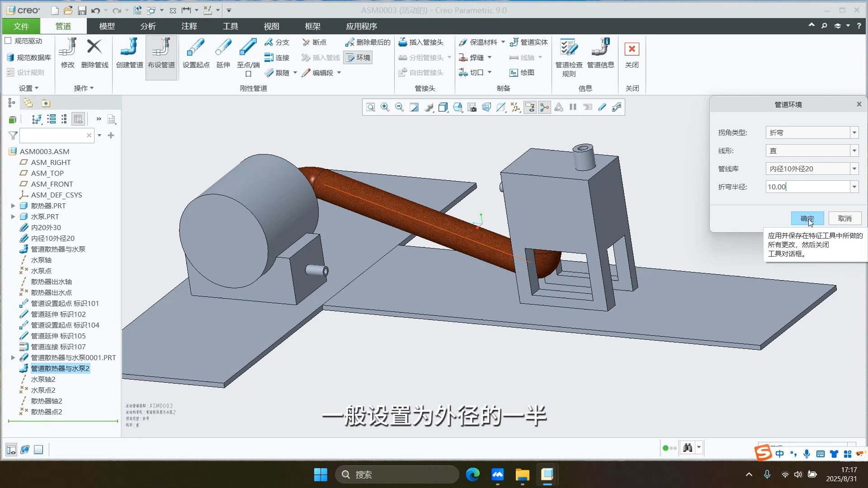Click the 确定 button
Image resolution: width=868 pixels, height=488 pixels.
[x=807, y=218]
